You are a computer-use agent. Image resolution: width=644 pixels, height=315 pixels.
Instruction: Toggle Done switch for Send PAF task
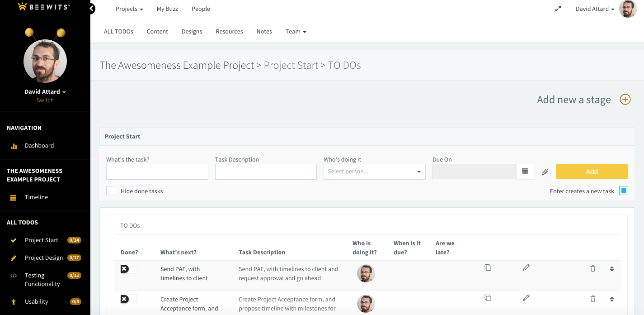tap(128, 269)
